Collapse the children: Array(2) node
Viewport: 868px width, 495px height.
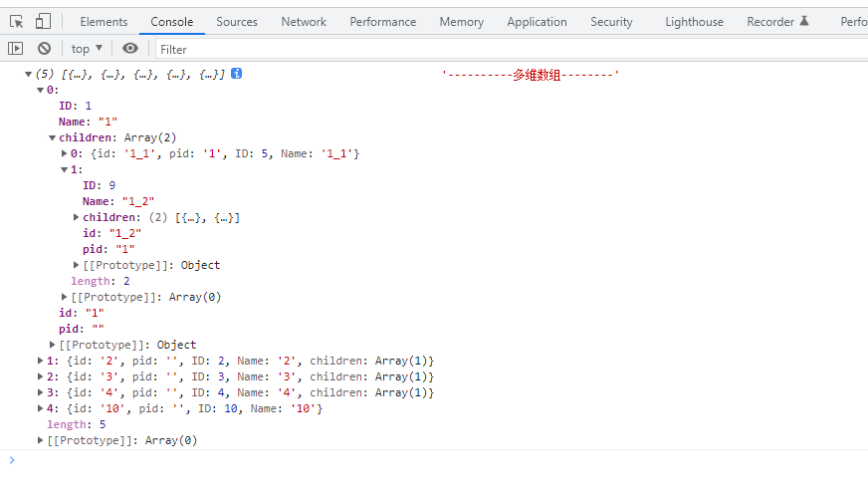tap(53, 137)
